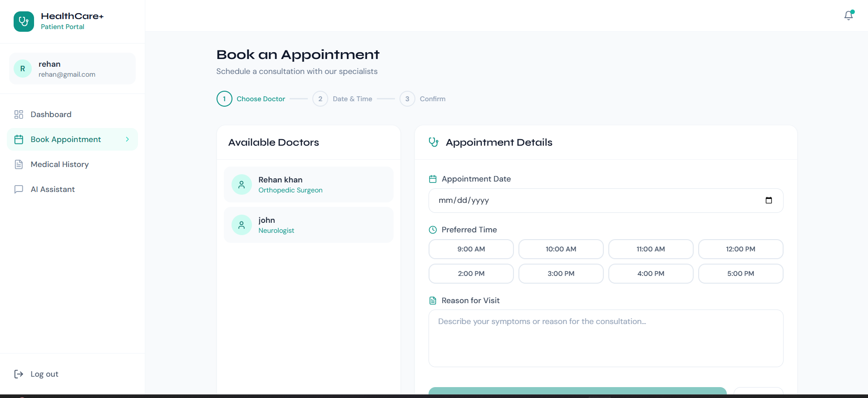Click the clock icon beside Preferred Time

point(433,230)
